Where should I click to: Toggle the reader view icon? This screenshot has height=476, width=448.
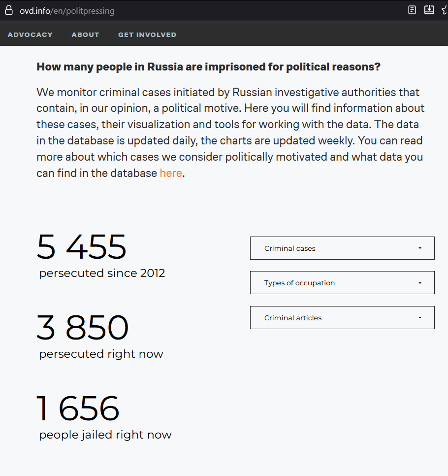(x=413, y=10)
